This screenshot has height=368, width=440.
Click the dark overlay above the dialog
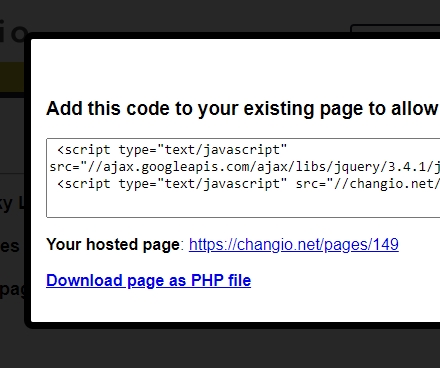pyautogui.click(x=187, y=15)
